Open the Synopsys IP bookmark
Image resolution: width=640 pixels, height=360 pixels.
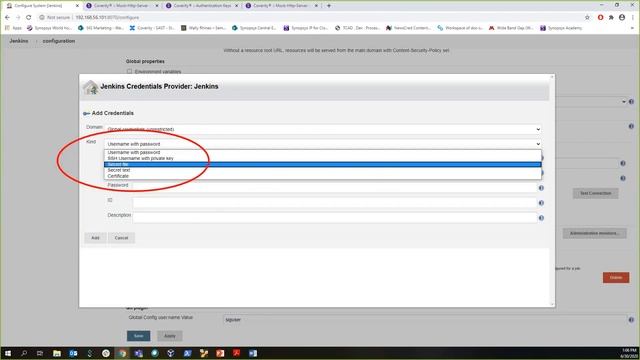coord(306,28)
